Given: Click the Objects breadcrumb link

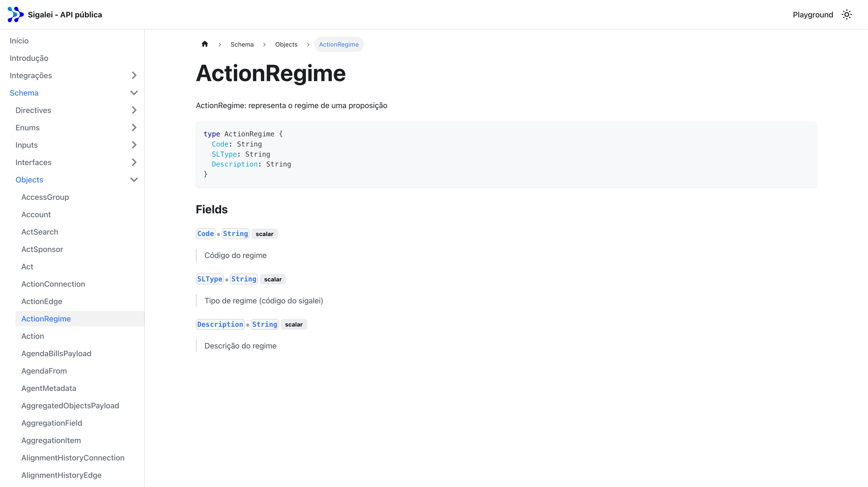Looking at the screenshot, I should pos(286,44).
